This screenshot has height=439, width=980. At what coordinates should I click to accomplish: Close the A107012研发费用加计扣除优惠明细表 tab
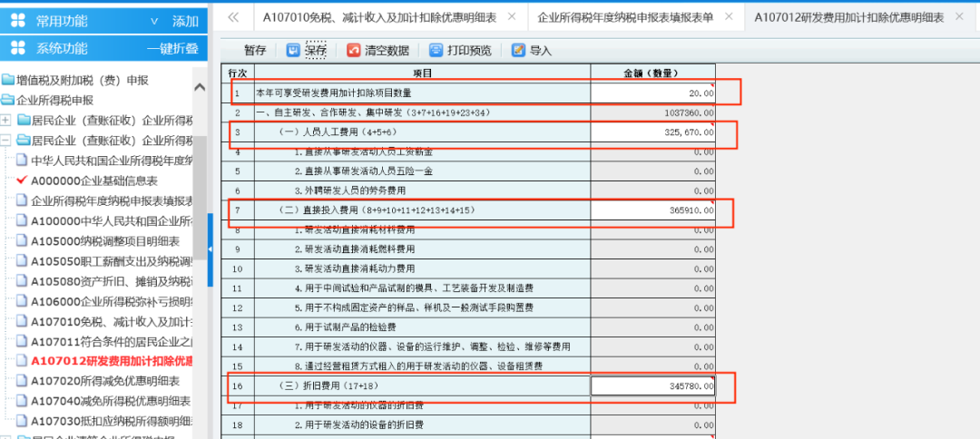[x=960, y=17]
